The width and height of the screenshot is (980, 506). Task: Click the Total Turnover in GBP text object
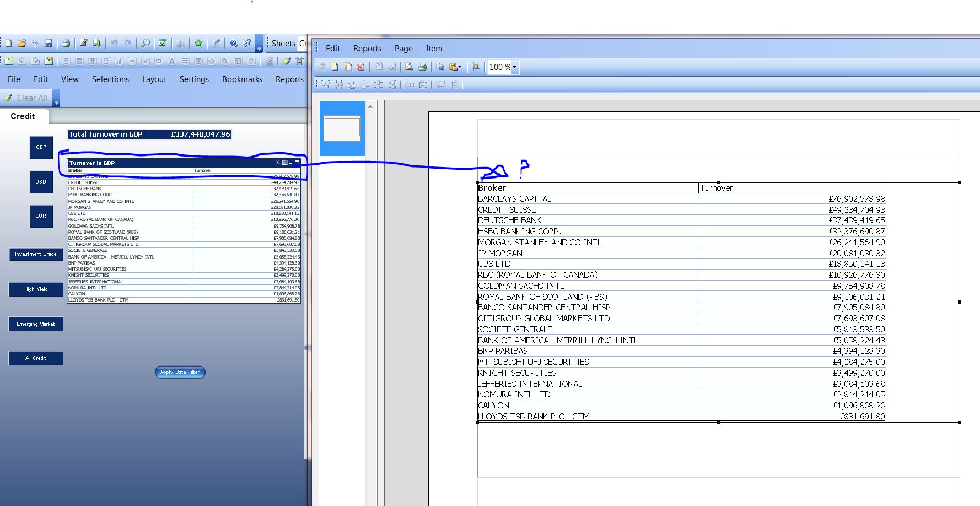coord(149,134)
